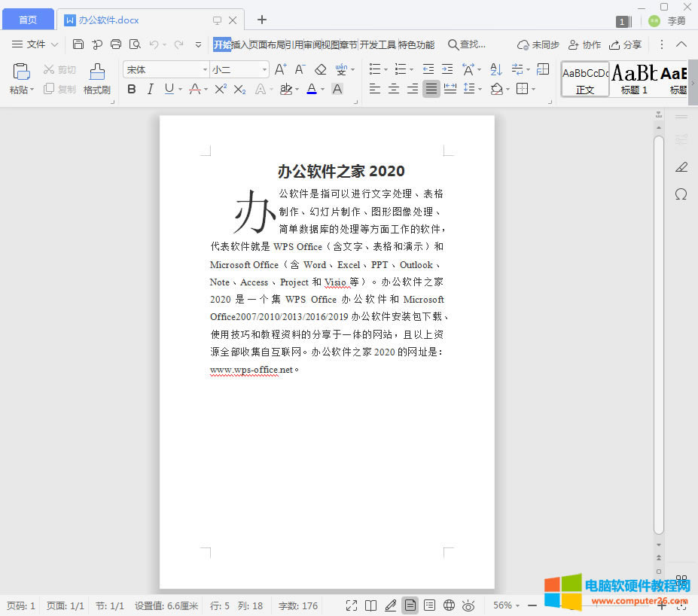
Task: Click the font color red A swatch
Action: coord(312,89)
